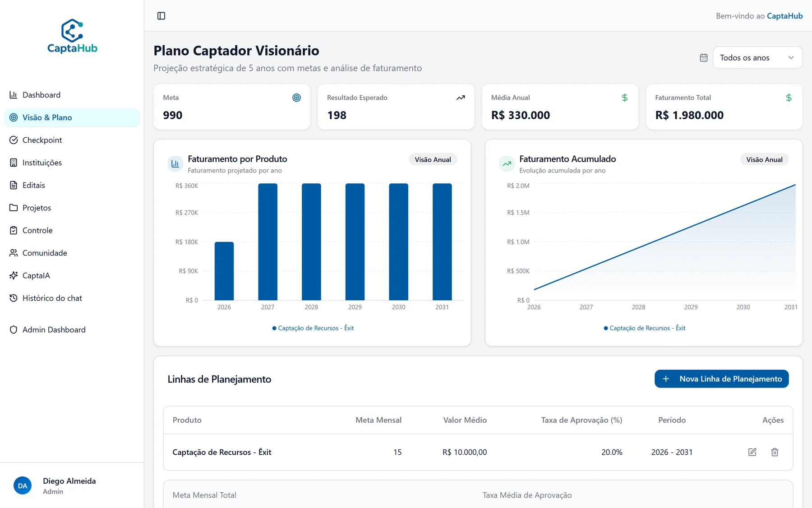Open the Controle menu entry
The image size is (812, 508).
pyautogui.click(x=72, y=230)
